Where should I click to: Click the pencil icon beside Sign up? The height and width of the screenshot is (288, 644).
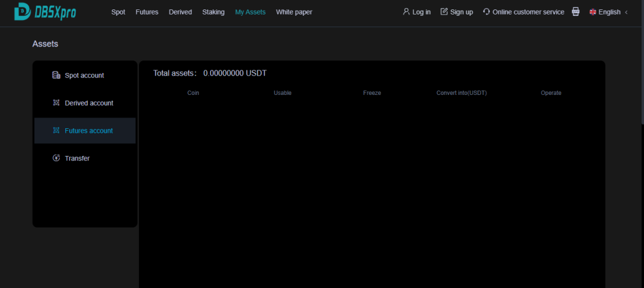pos(444,12)
